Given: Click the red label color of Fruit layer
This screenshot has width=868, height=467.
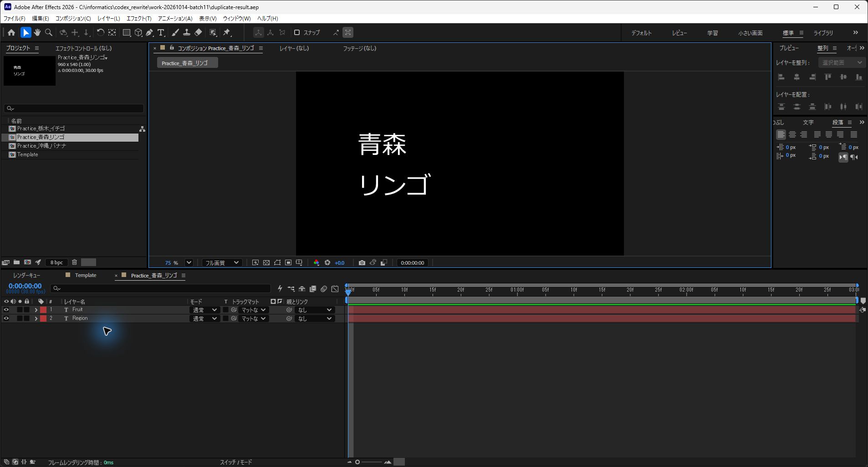Looking at the screenshot, I should (x=43, y=310).
